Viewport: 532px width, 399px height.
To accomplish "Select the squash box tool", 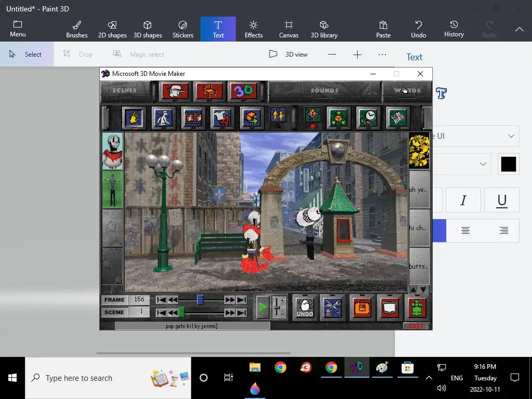I will 312,115.
